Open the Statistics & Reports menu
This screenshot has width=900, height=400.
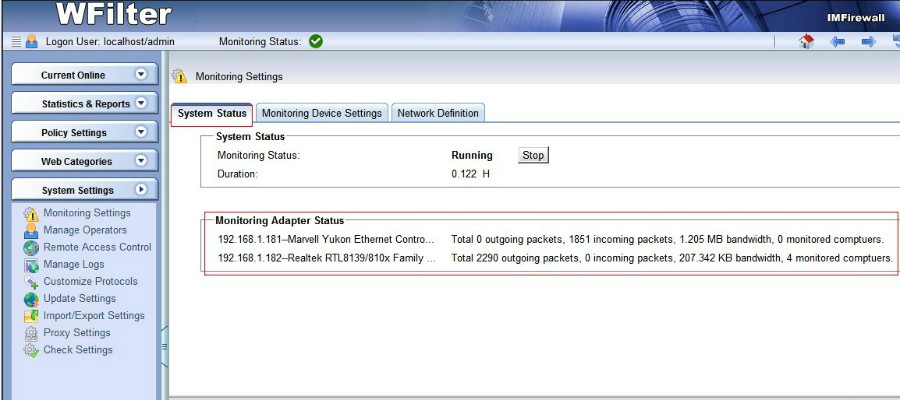(84, 104)
